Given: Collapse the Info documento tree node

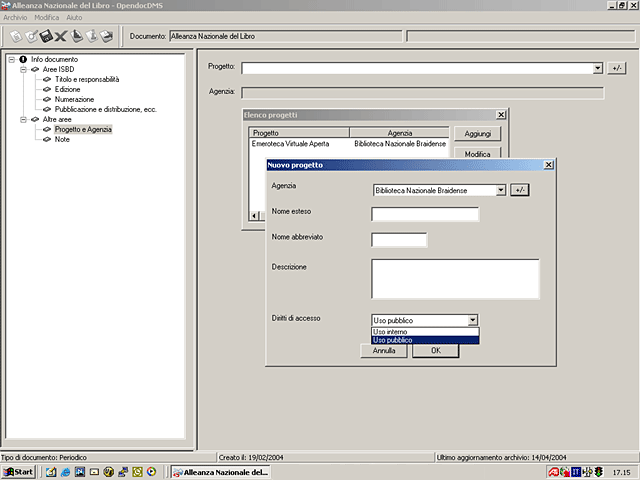Looking at the screenshot, I should click(12, 60).
